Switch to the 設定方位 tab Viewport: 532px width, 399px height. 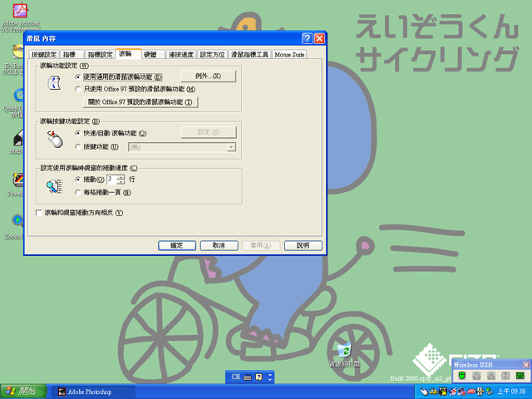click(212, 54)
